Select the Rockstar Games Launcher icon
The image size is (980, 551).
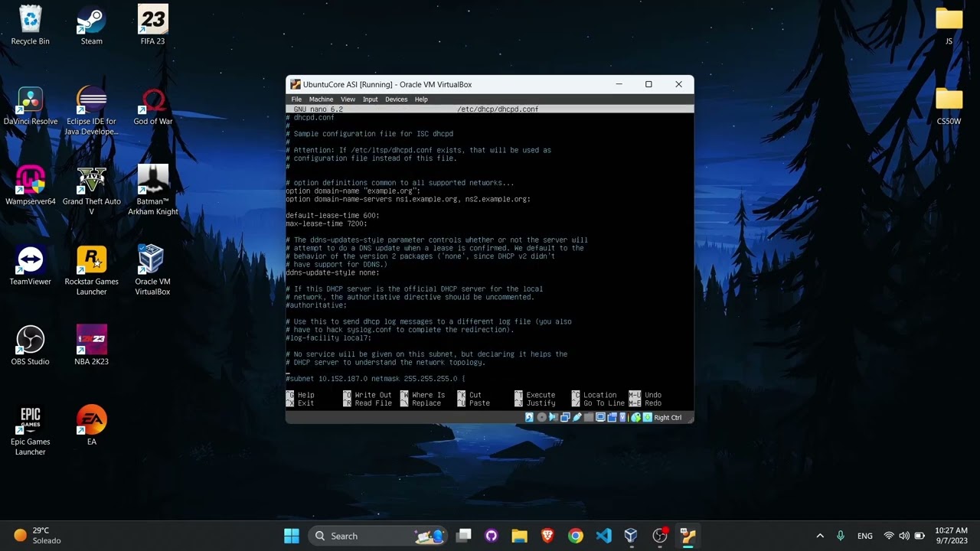[91, 271]
